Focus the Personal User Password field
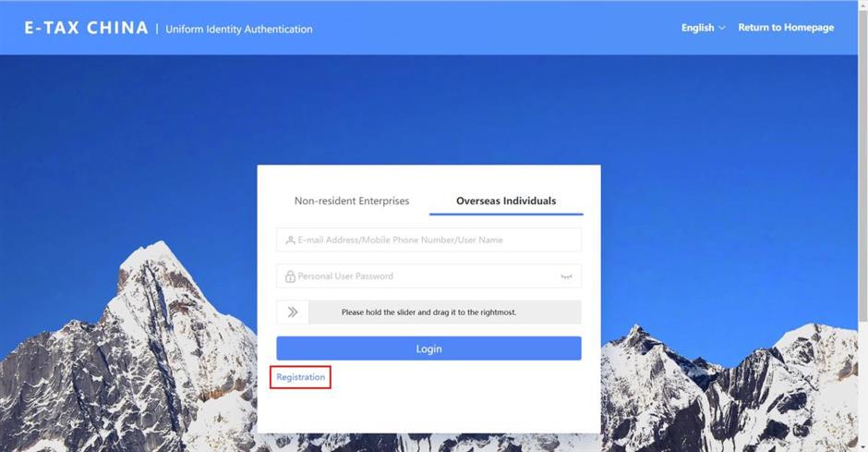This screenshot has width=868, height=452. click(x=429, y=275)
